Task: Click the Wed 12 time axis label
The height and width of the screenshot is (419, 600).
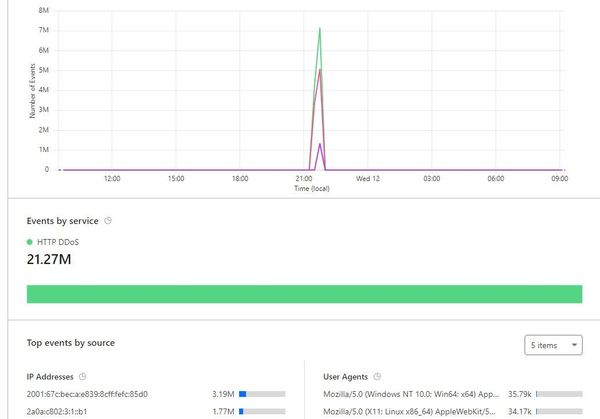Action: (x=368, y=179)
